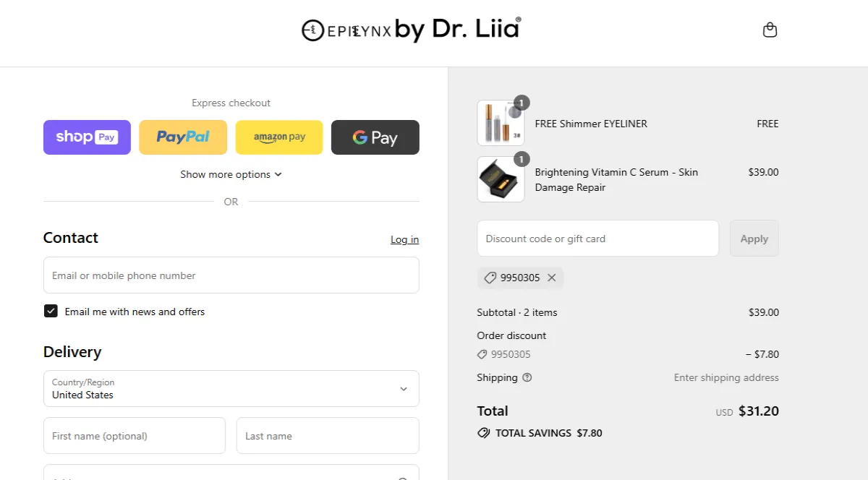Uncheck Email me with news and offers
868x480 pixels.
click(51, 312)
